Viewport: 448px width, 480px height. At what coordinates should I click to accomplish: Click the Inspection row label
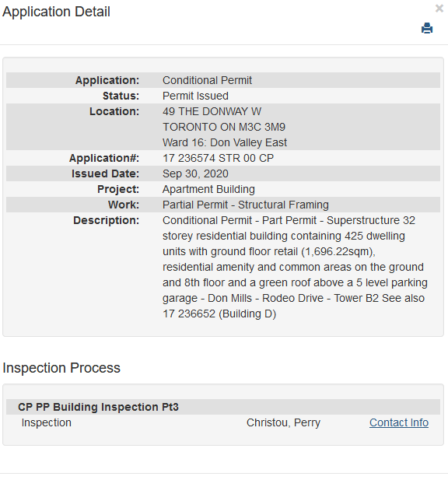(x=46, y=422)
